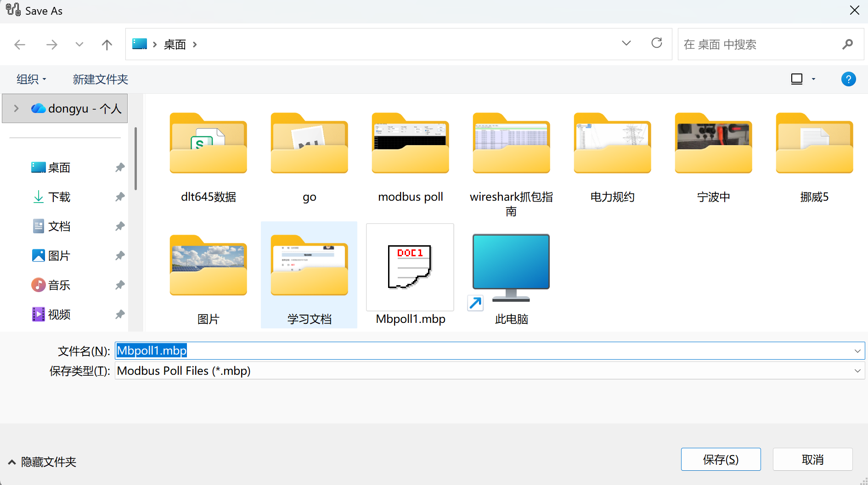868x485 pixels.
Task: Select the Mbpoll1.mbp file icon
Action: [x=410, y=267]
